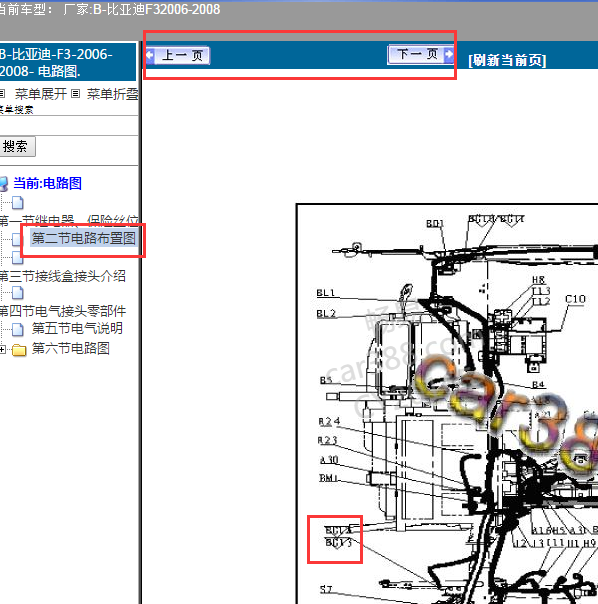Go to previous page with 上一页 button
The image size is (598, 604).
(178, 56)
